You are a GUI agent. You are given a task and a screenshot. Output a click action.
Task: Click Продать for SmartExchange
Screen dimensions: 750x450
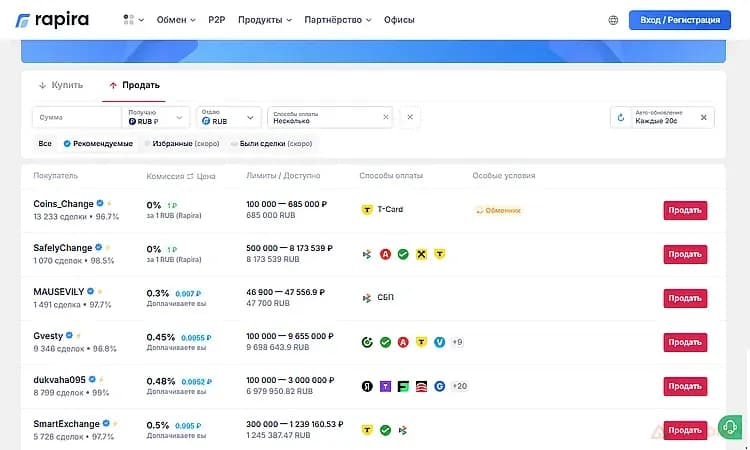685,430
